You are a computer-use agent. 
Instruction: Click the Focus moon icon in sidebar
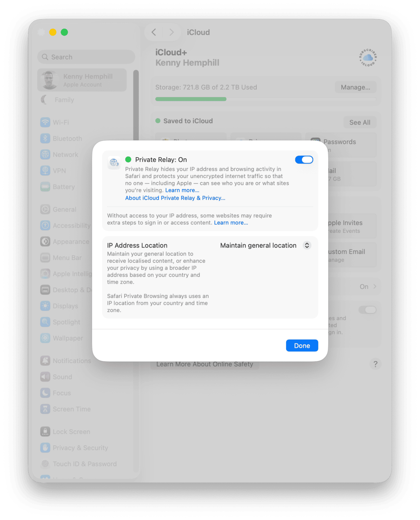(45, 393)
